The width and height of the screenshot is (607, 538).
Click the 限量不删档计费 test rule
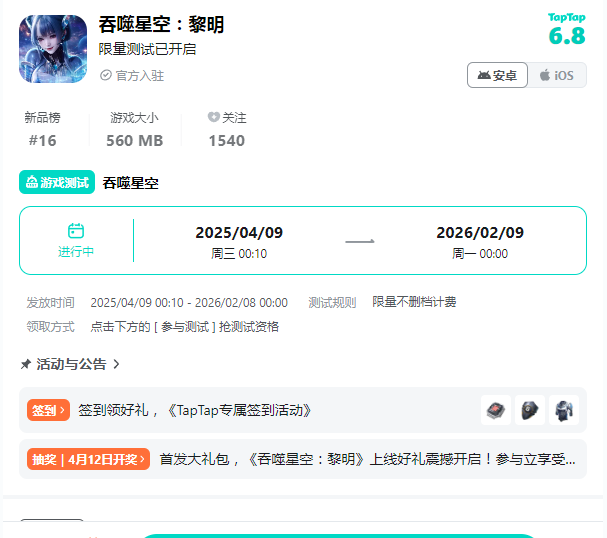point(414,302)
